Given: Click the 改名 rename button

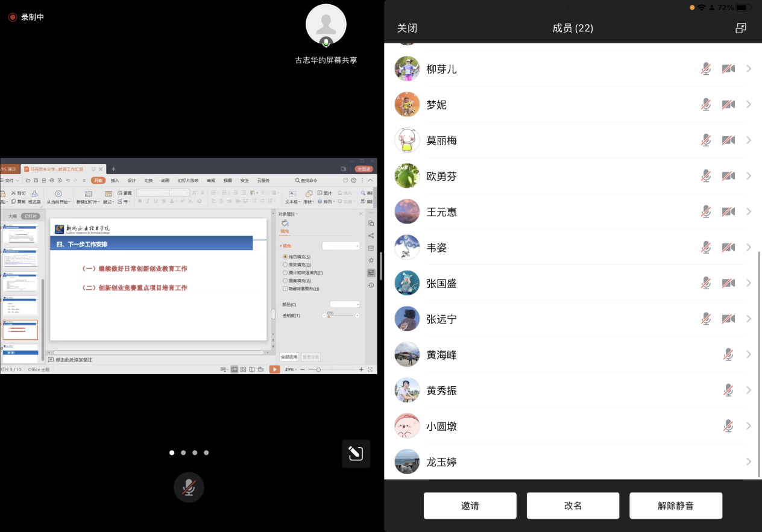Looking at the screenshot, I should pyautogui.click(x=573, y=505).
